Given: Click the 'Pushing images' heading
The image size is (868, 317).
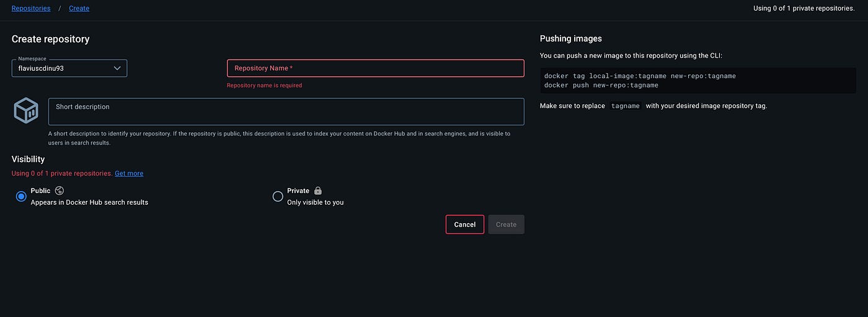Looking at the screenshot, I should [x=571, y=38].
